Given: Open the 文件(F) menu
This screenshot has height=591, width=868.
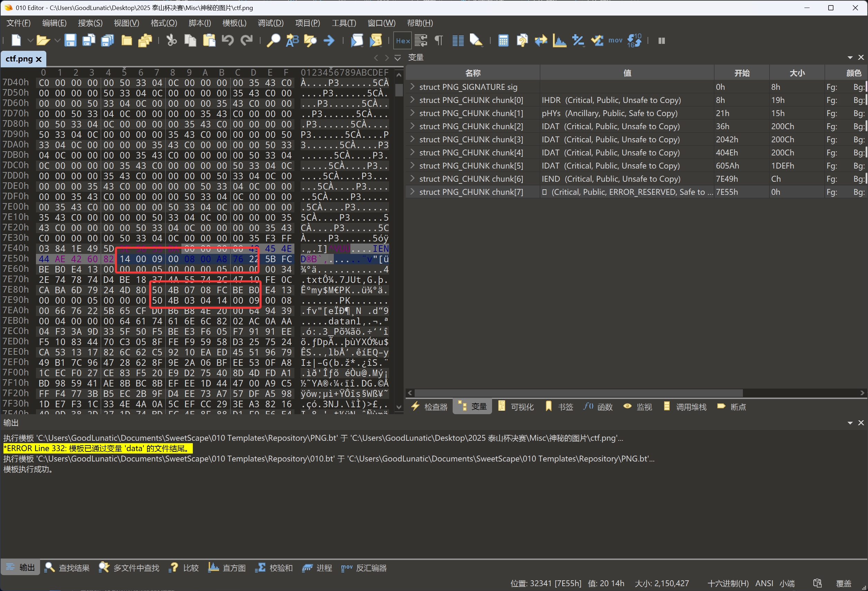Looking at the screenshot, I should 19,23.
